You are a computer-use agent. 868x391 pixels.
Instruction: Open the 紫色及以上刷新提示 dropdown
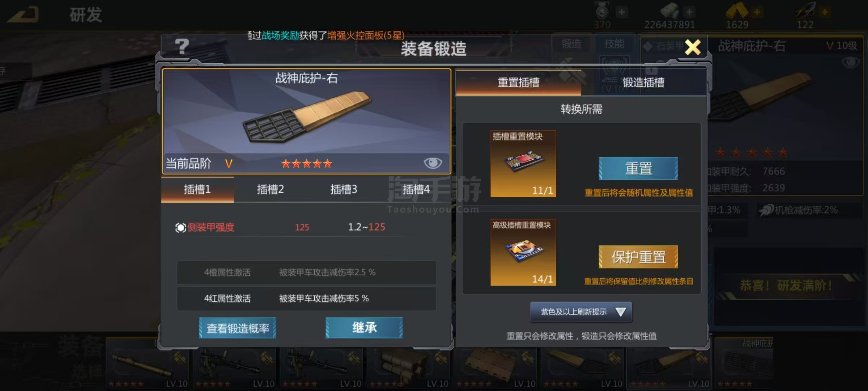coord(581,312)
